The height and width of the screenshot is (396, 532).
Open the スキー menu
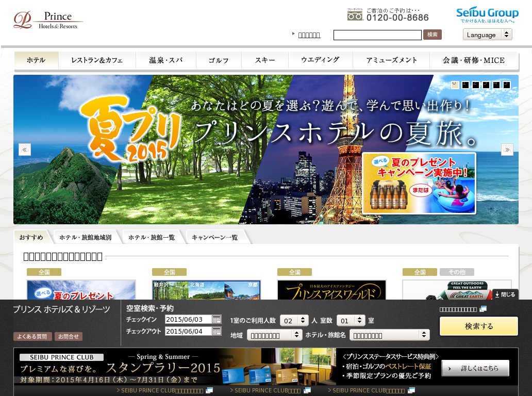point(264,60)
